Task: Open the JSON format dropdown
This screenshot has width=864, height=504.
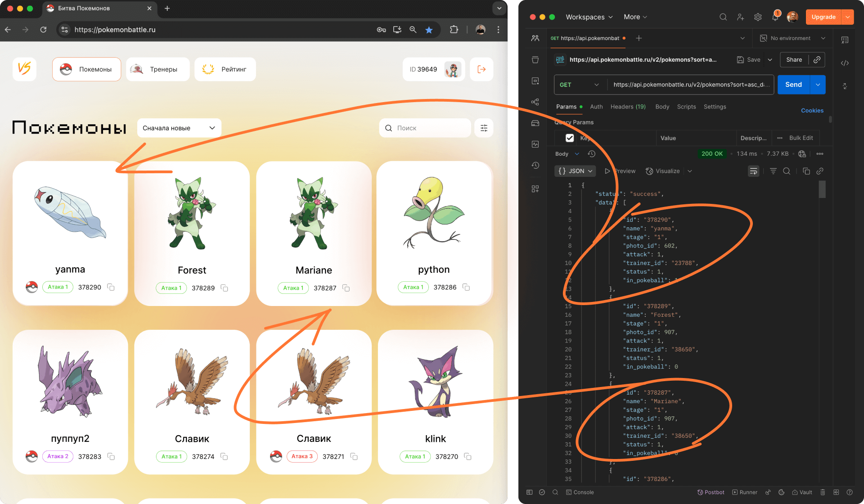Action: (x=575, y=171)
